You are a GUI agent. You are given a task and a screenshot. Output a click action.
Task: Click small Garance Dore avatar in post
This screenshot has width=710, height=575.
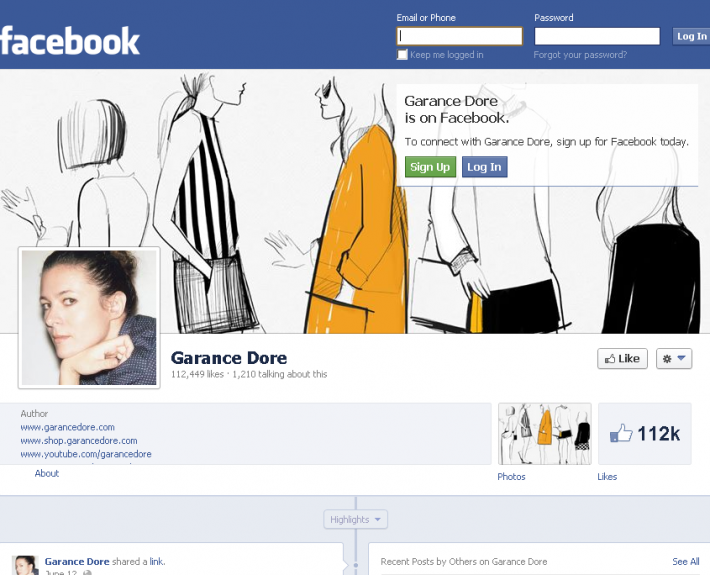25,565
